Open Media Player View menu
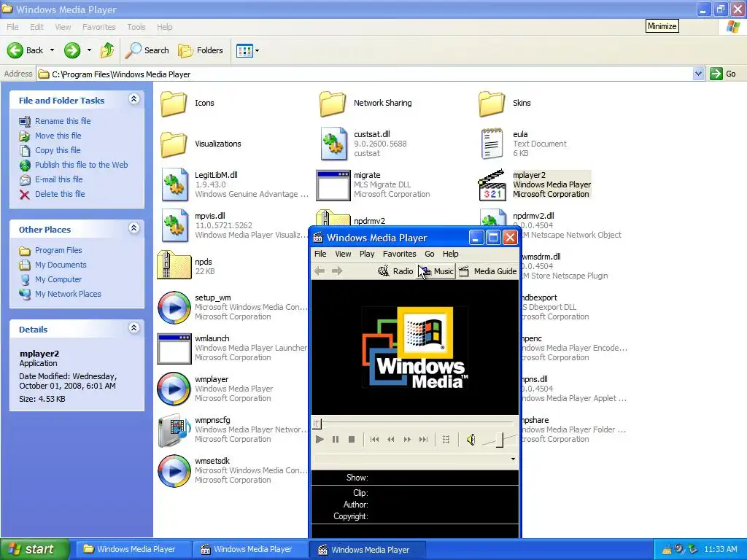The width and height of the screenshot is (747, 560). pos(343,254)
